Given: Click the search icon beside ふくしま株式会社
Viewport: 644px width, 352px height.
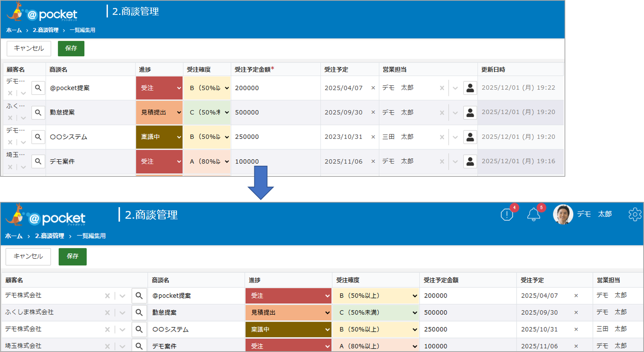Looking at the screenshot, I should 139,312.
